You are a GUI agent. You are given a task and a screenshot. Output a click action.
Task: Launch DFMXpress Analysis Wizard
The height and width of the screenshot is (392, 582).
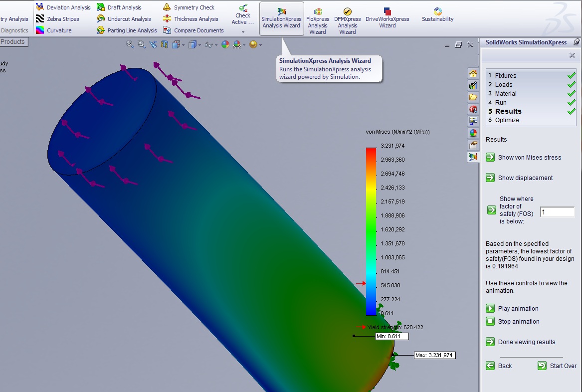point(348,21)
